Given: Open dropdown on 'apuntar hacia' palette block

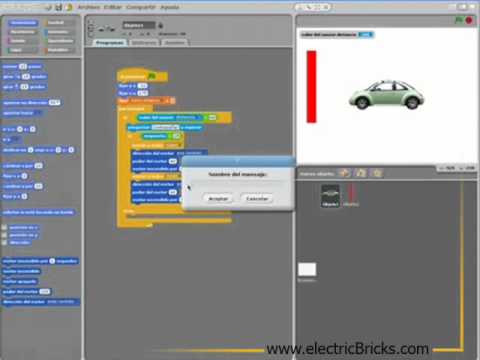Looking at the screenshot, I should 38,113.
